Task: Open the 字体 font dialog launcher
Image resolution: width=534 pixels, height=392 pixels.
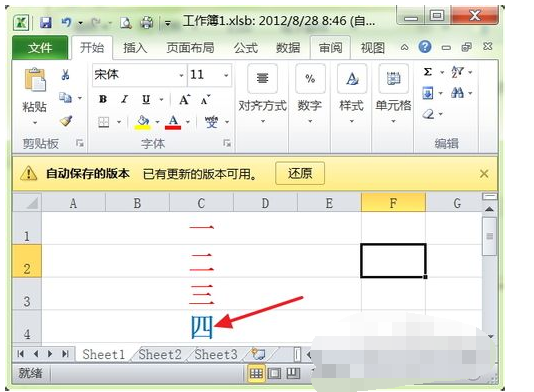Action: tap(226, 143)
